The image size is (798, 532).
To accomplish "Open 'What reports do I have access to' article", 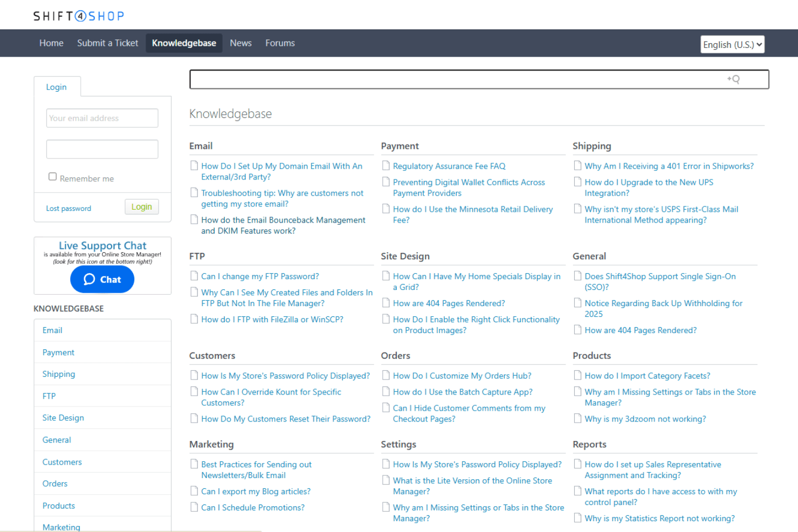I will click(x=661, y=497).
